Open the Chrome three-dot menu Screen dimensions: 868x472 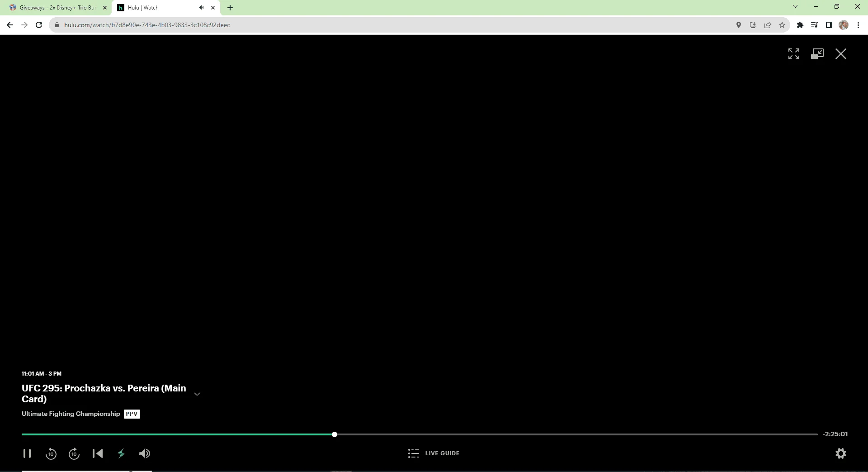coord(858,25)
